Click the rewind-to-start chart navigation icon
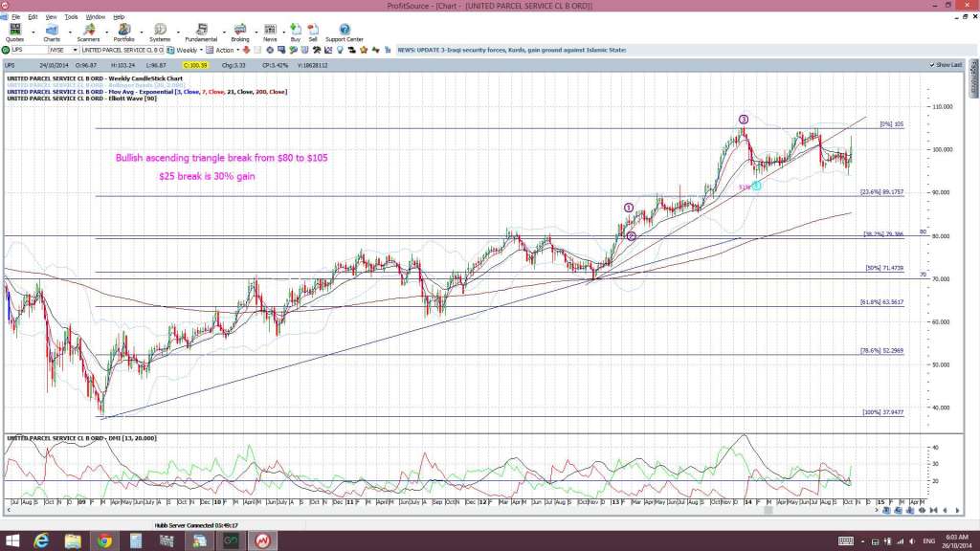This screenshot has height=551, width=980. click(x=933, y=511)
